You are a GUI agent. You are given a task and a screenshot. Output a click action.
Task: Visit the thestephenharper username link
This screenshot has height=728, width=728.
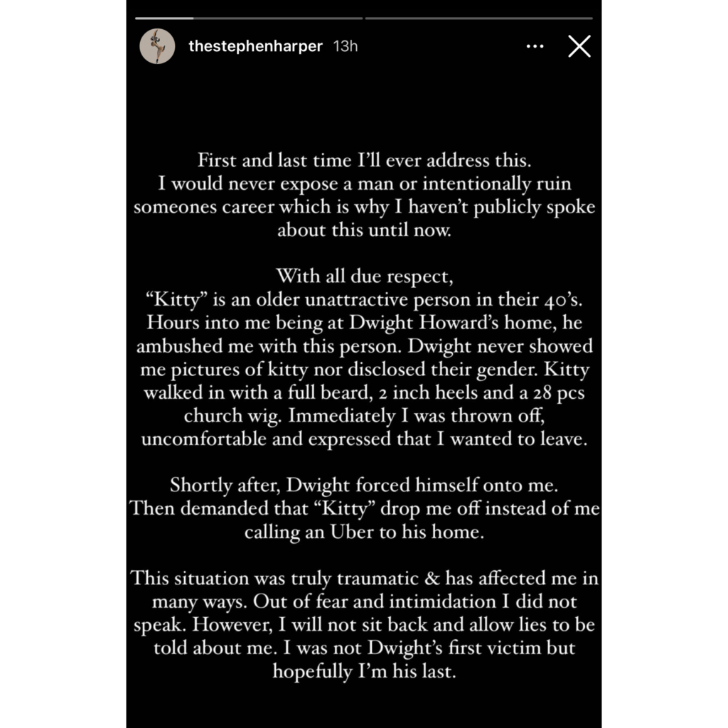point(255,46)
